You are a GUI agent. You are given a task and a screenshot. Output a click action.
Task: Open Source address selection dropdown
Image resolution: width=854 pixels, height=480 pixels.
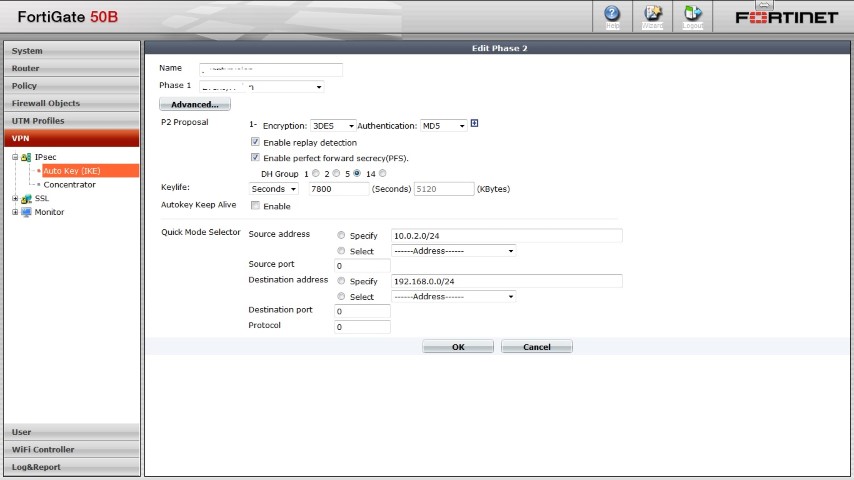pyautogui.click(x=454, y=251)
